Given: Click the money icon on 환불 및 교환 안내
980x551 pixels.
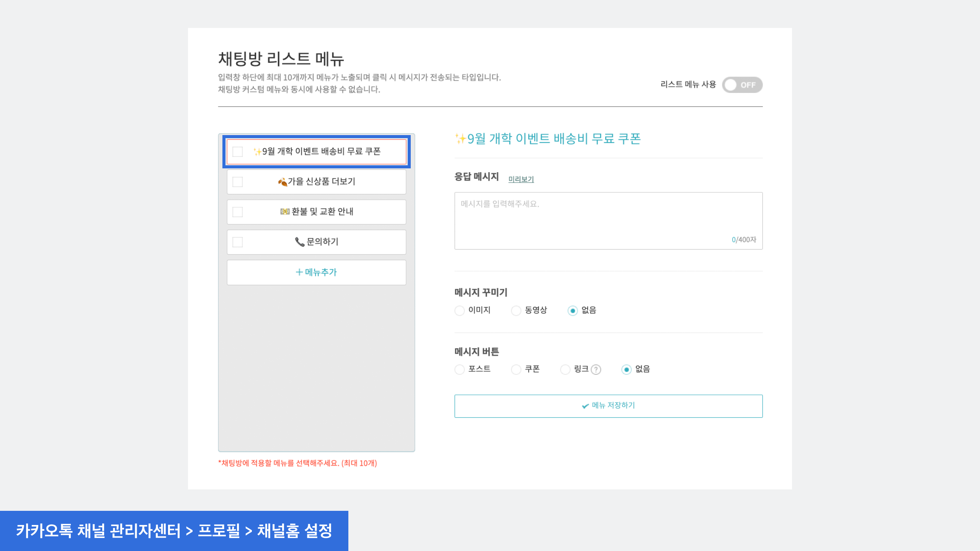Looking at the screenshot, I should [285, 212].
